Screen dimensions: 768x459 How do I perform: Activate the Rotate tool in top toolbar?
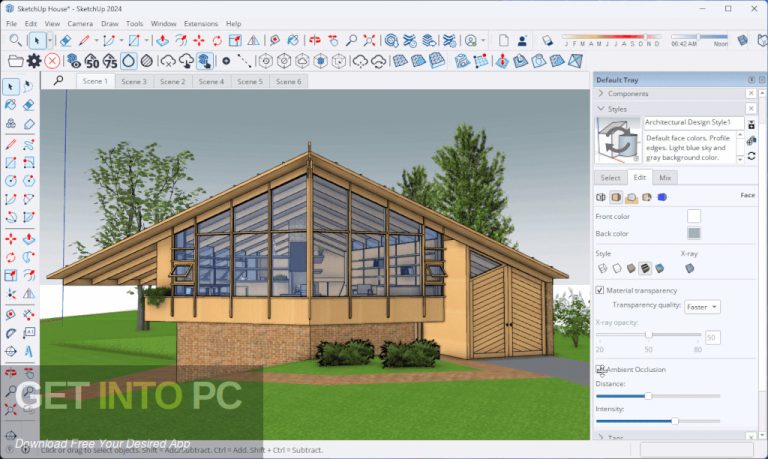pyautogui.click(x=217, y=41)
